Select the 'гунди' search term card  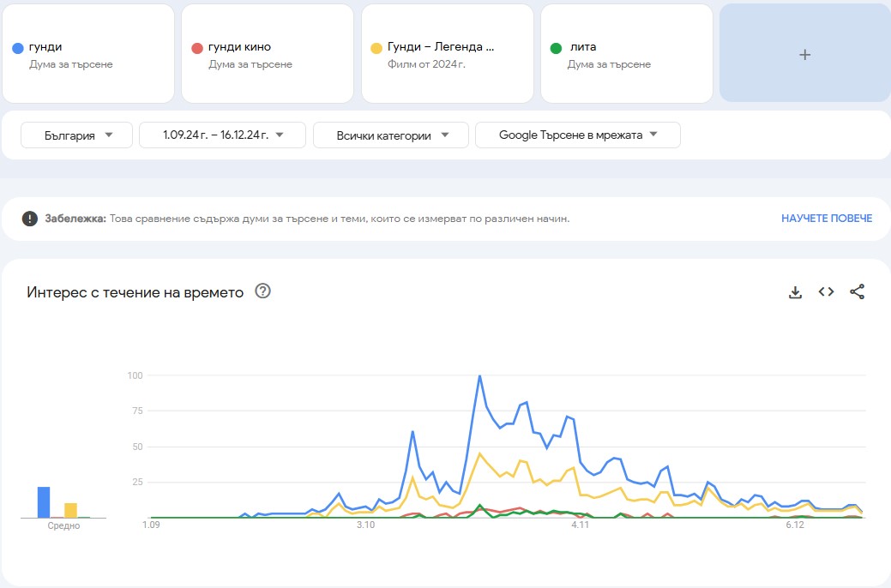click(88, 52)
